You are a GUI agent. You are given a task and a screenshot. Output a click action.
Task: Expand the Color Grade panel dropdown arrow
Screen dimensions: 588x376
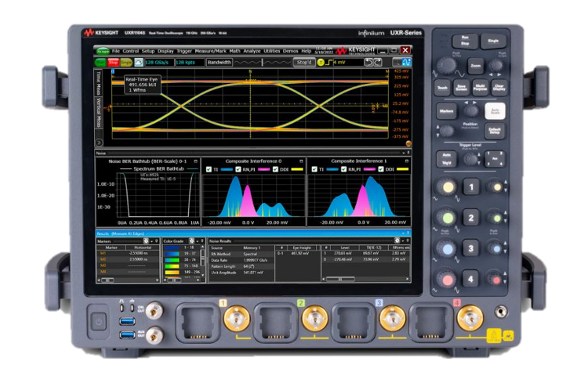(198, 241)
